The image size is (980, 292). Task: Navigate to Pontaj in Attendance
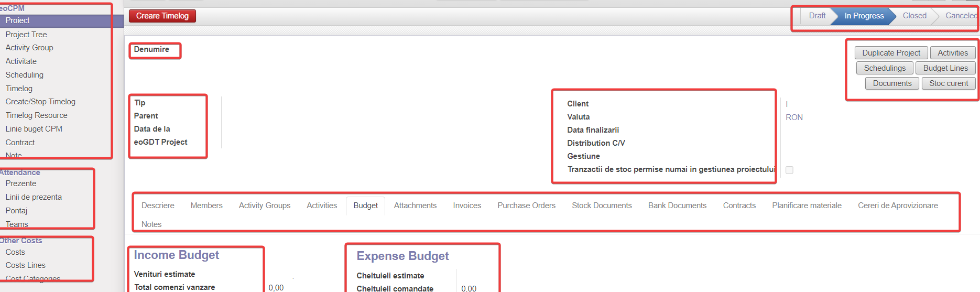click(x=16, y=211)
